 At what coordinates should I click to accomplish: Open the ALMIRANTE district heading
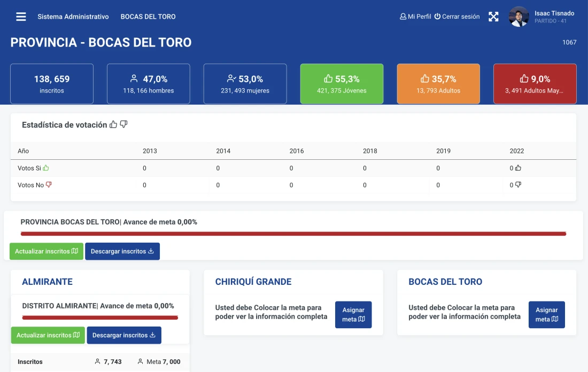47,282
